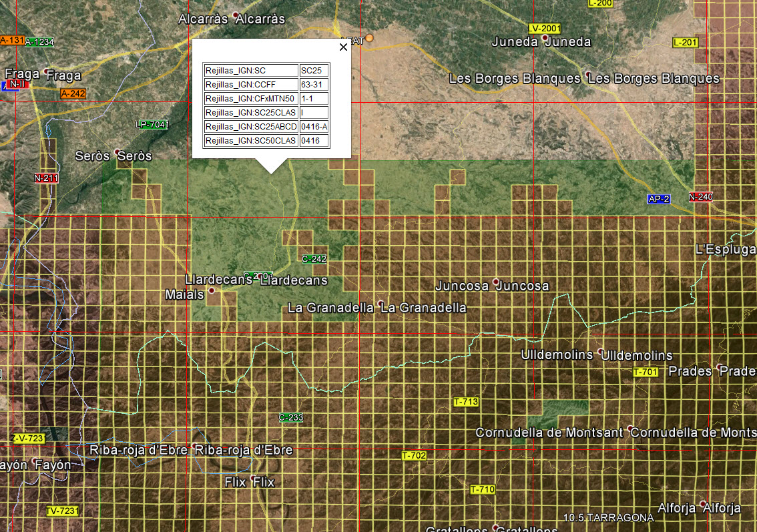Click the blue AP-2 motorway shield
This screenshot has width=757, height=532.
pyautogui.click(x=659, y=199)
